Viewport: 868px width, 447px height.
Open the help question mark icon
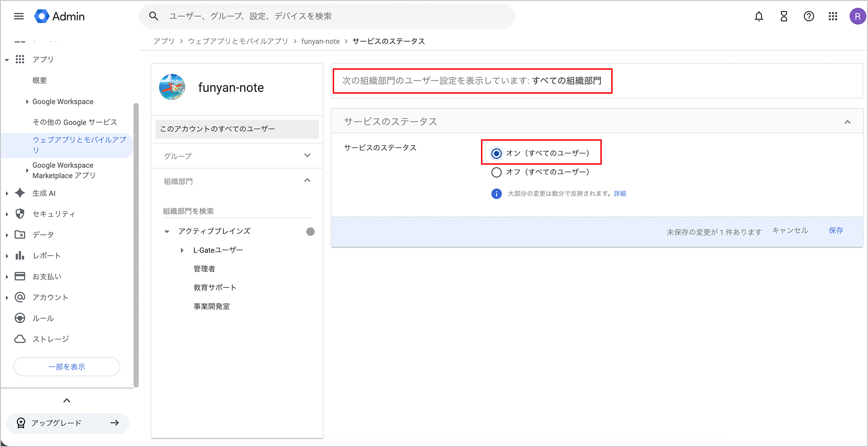pyautogui.click(x=809, y=16)
